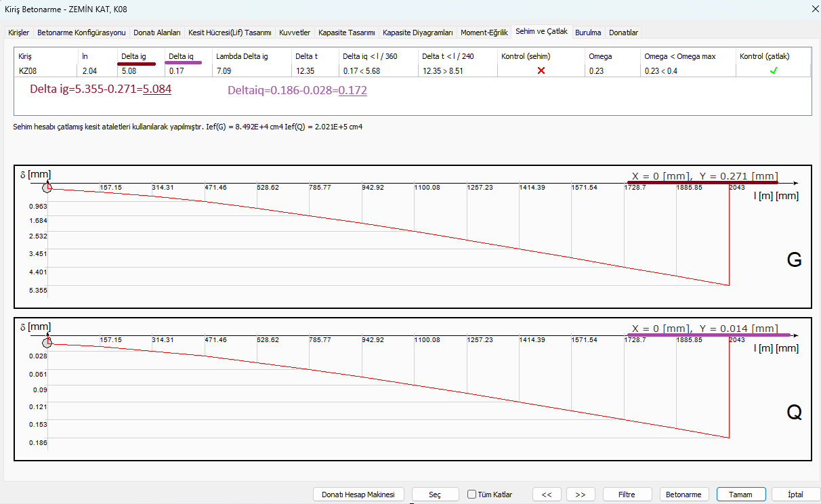821x504 pixels.
Task: Click the circle marker in G diagram
Action: point(47,188)
